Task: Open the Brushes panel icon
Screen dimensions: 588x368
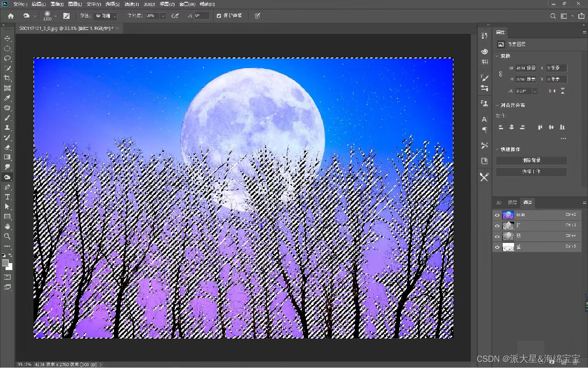Action: tap(484, 77)
